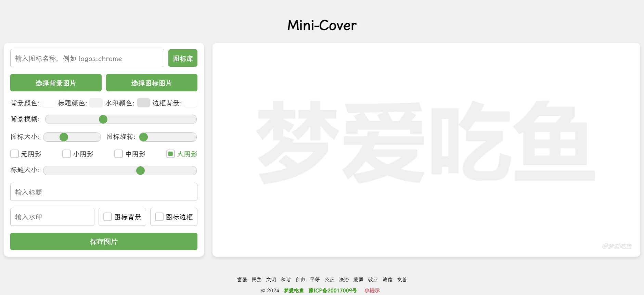Select the 中阴影 shadow option
The width and height of the screenshot is (644, 295).
[119, 154]
